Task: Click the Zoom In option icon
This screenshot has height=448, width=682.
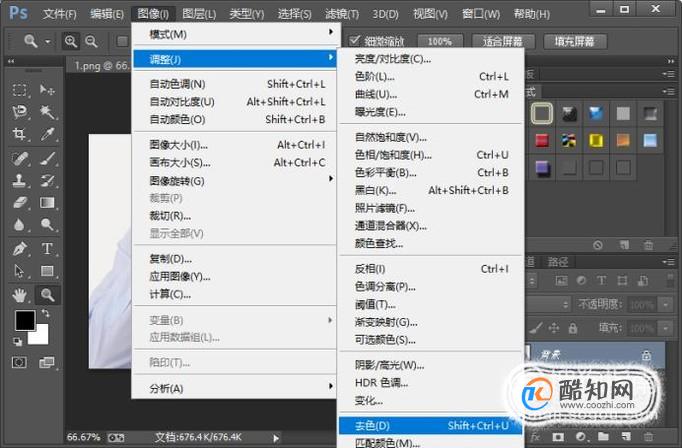Action: pos(70,41)
